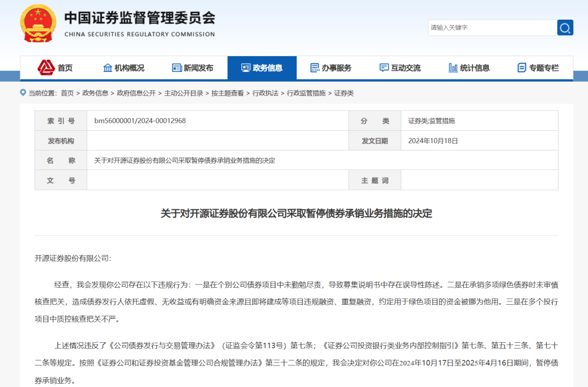This screenshot has width=588, height=387.
Task: Click the form icon for 办事服务
Action: pos(315,68)
